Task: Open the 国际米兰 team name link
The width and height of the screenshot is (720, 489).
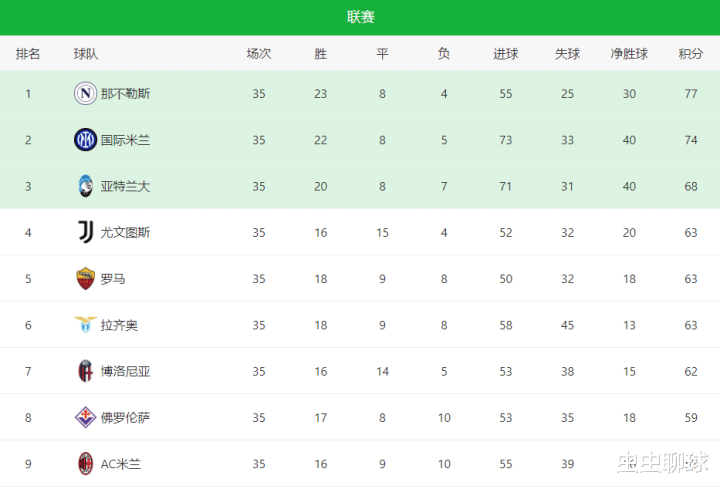Action: [125, 140]
